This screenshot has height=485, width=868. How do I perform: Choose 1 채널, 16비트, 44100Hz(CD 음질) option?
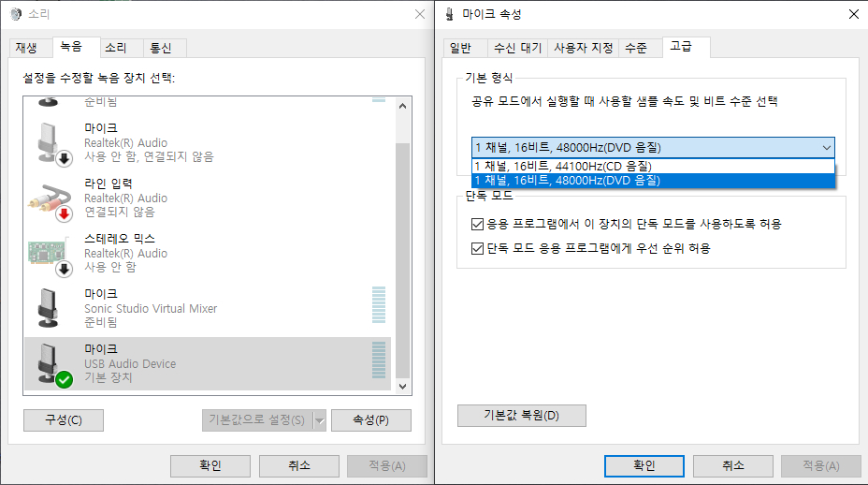pyautogui.click(x=653, y=167)
